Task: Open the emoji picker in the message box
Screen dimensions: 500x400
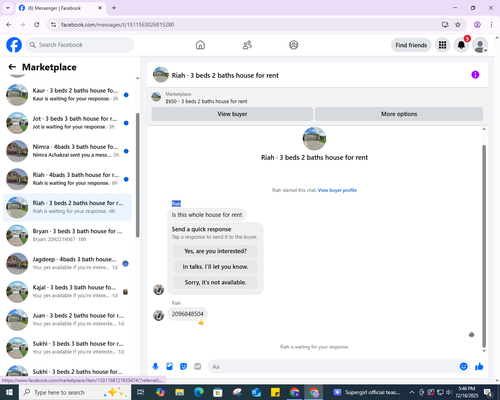Action: pyautogui.click(x=463, y=367)
